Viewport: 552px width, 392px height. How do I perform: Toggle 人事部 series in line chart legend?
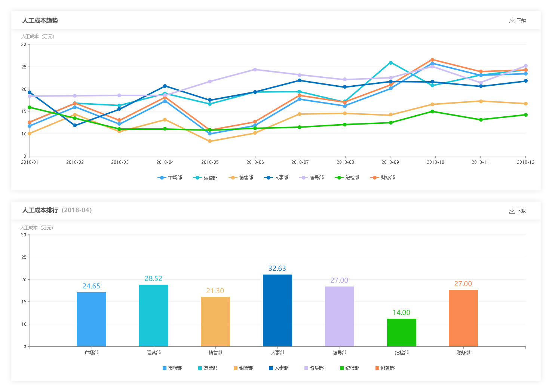[x=276, y=178]
